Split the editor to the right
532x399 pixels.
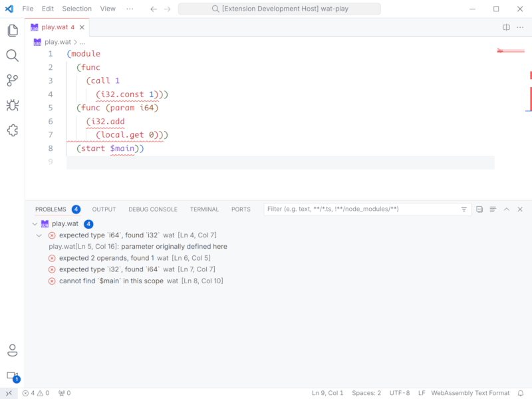[x=506, y=27]
